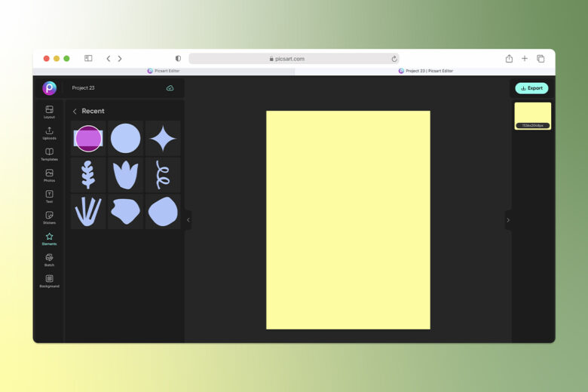
Task: Click the Export button
Action: (x=531, y=88)
